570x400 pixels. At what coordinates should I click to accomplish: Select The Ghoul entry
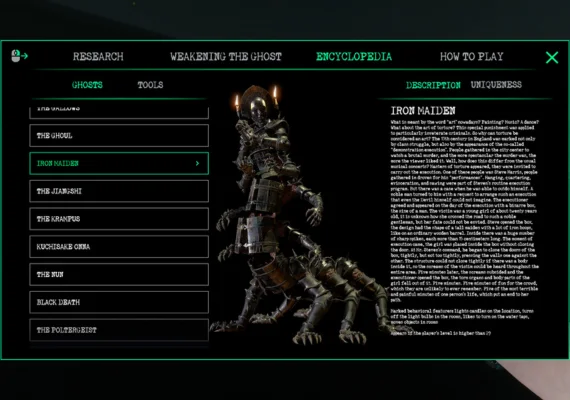click(119, 136)
